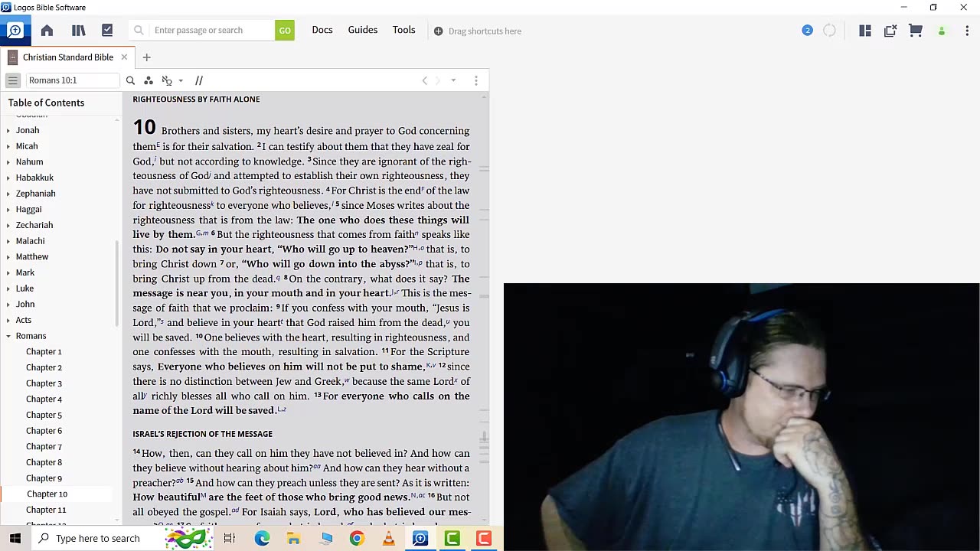This screenshot has width=980, height=551.
Task: Open the store shopping cart icon
Action: click(916, 31)
